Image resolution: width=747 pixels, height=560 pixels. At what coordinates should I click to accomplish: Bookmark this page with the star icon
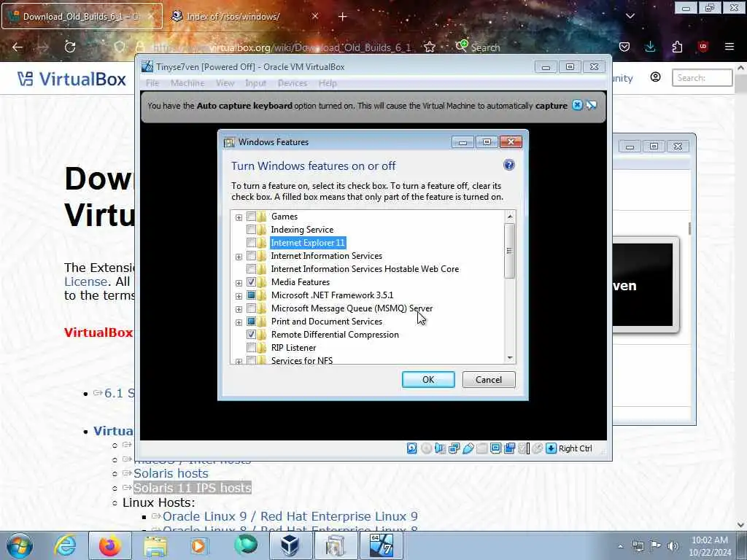[x=429, y=47]
